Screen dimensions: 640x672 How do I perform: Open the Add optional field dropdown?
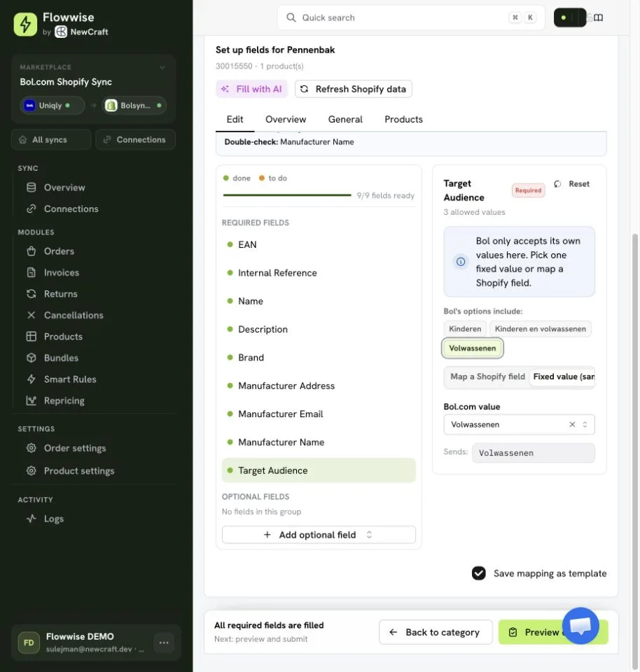point(319,535)
